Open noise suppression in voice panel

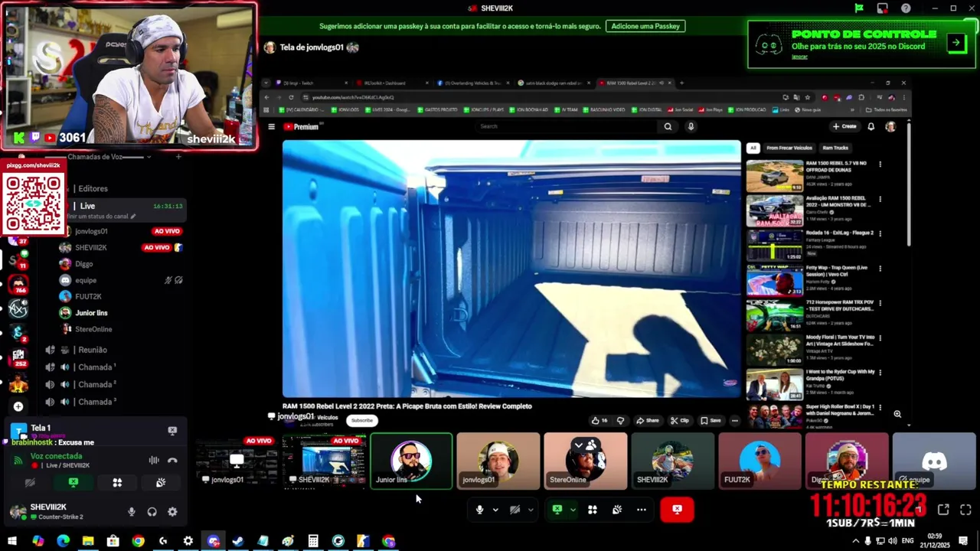coord(154,460)
